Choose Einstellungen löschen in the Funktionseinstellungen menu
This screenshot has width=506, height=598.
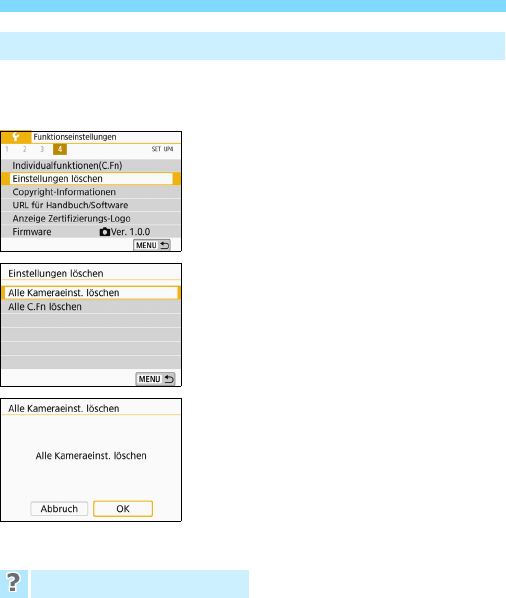coord(91,178)
